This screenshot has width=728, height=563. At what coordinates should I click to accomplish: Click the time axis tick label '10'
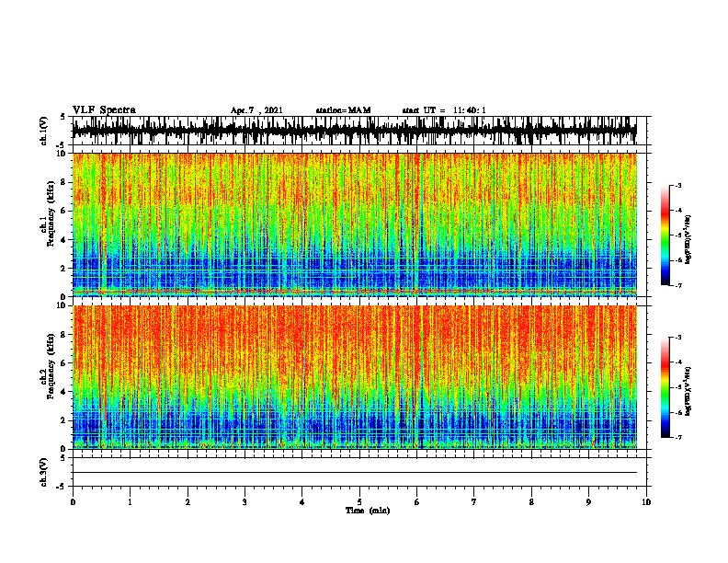pyautogui.click(x=646, y=501)
